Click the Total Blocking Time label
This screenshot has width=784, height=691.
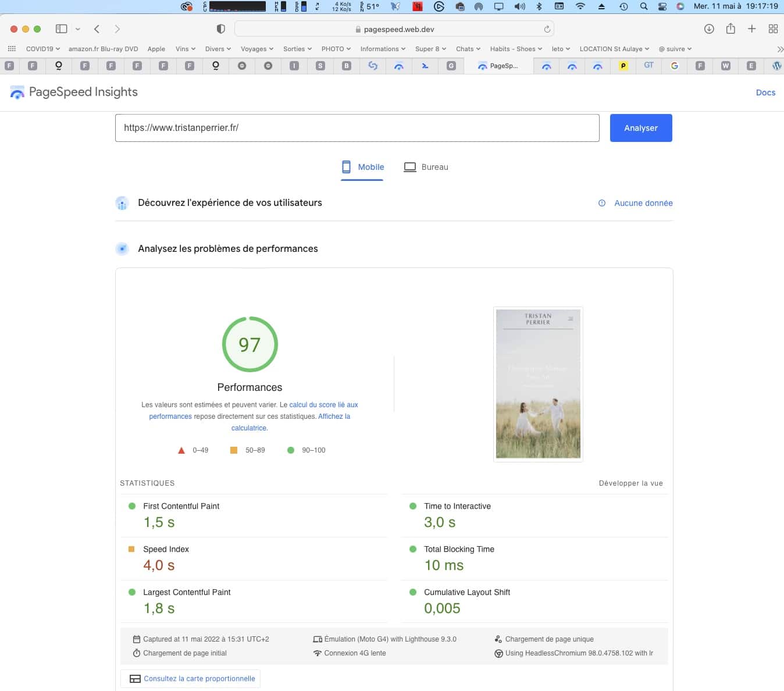tap(459, 549)
